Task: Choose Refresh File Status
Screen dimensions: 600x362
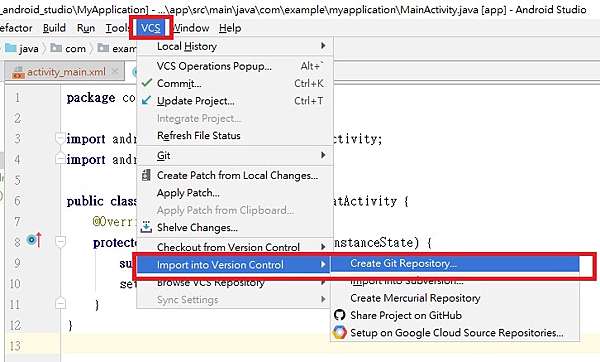Action: [235, 136]
